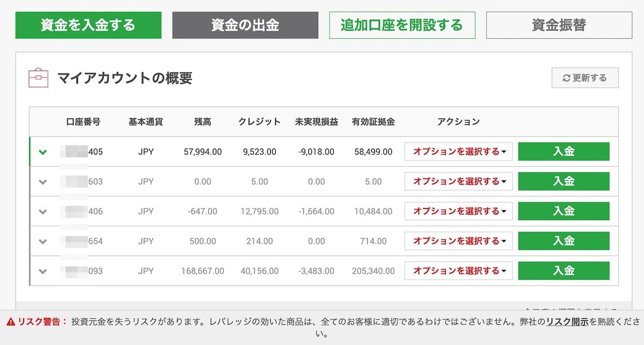Open 資金振替 fund transfer button
Image resolution: width=644 pixels, height=345 pixels.
(559, 25)
